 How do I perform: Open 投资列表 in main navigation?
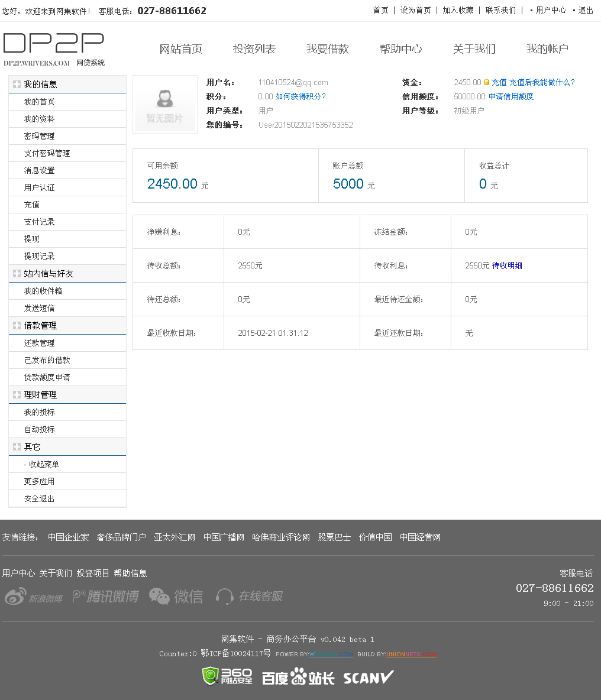point(254,49)
